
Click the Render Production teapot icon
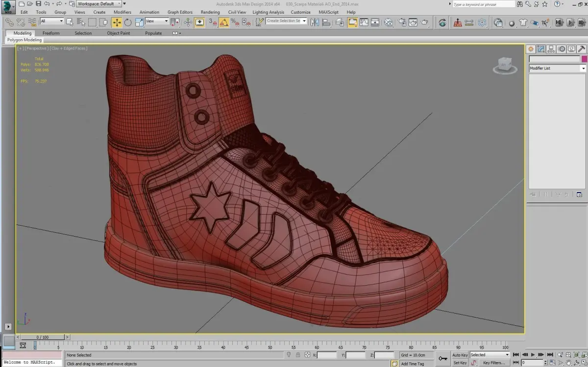tap(424, 22)
